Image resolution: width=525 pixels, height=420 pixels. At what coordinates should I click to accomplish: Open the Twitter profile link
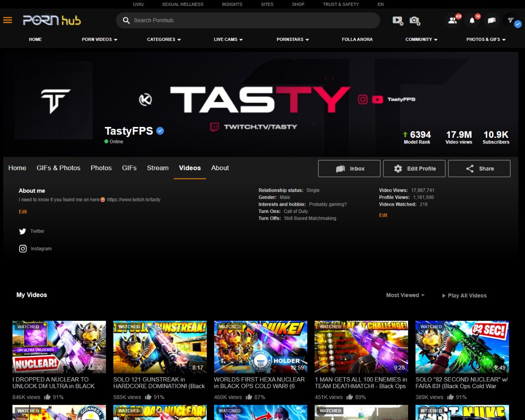37,231
